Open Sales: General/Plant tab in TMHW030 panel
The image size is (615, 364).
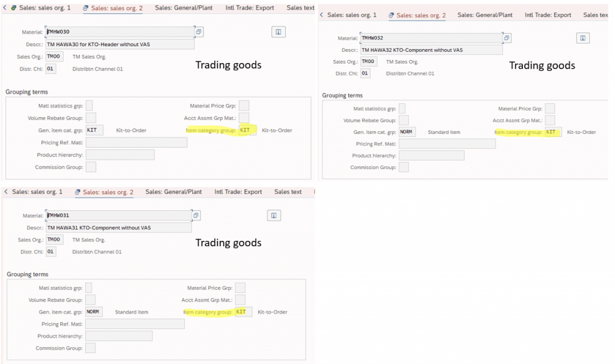point(184,7)
